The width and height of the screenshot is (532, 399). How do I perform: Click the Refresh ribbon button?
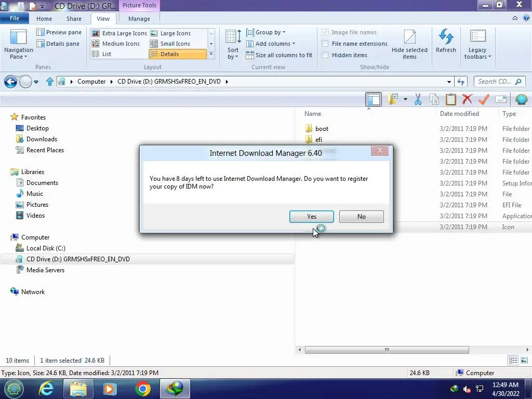click(x=446, y=41)
